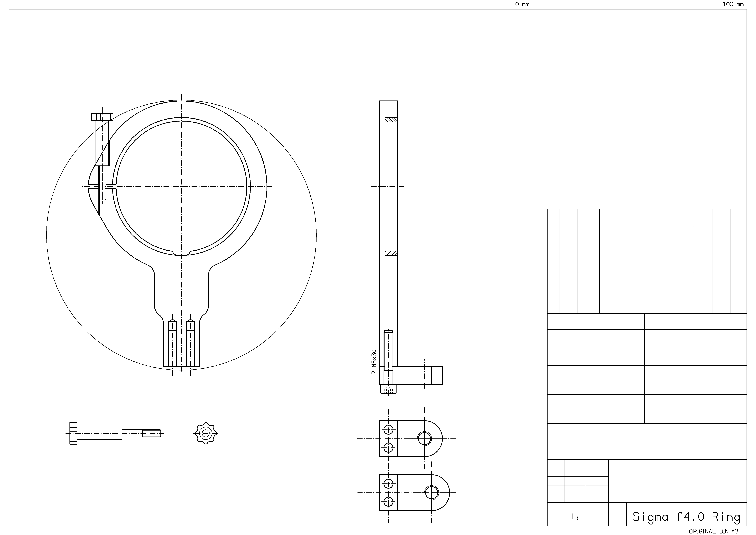The height and width of the screenshot is (535, 756).
Task: Click the lower small hole of the bottom bracket
Action: coord(389,502)
